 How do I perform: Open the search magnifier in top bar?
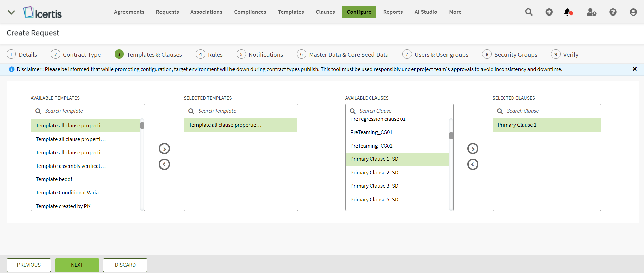[x=529, y=12]
